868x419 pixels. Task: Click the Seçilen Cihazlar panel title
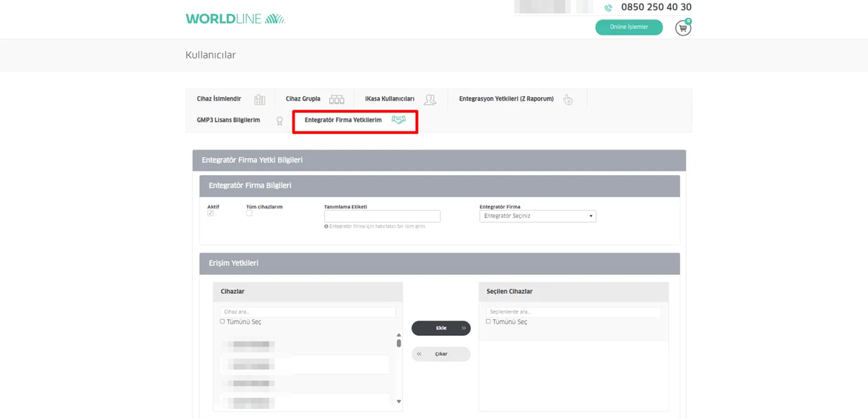[509, 292]
